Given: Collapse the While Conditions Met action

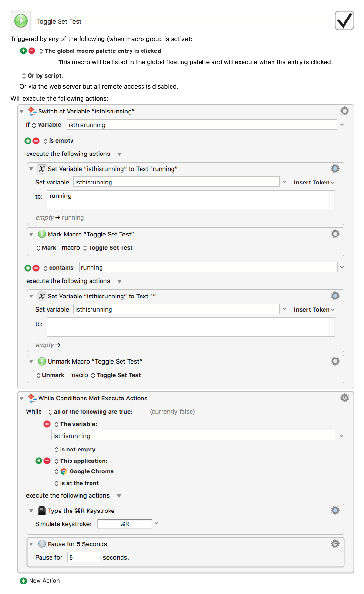Looking at the screenshot, I should click(21, 399).
